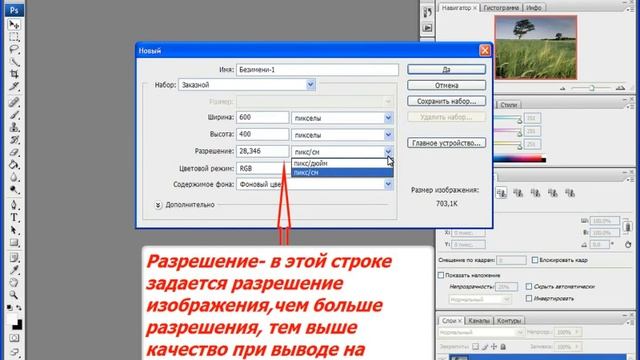Open the foreground color swatch
This screenshot has width=640, height=360.
click(x=11, y=318)
